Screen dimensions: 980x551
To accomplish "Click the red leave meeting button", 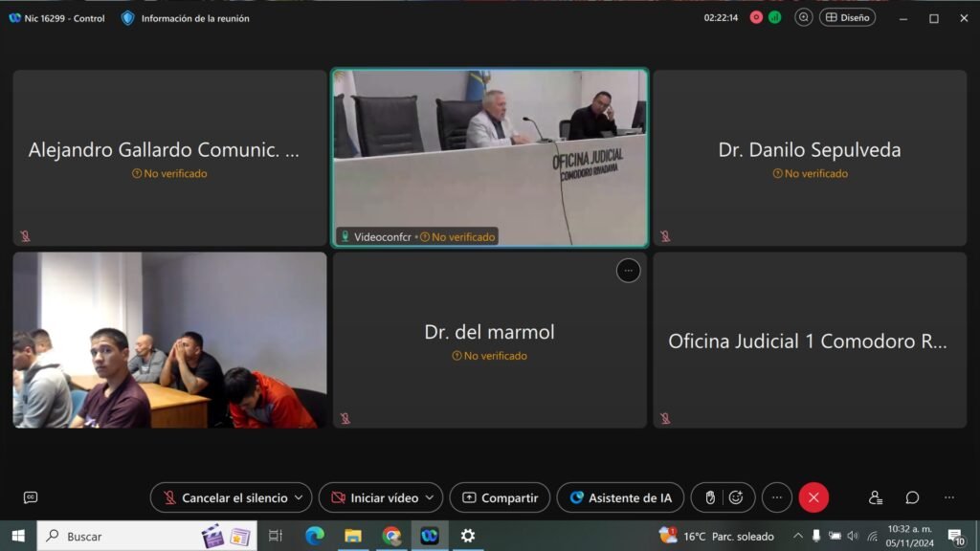I will pos(813,497).
